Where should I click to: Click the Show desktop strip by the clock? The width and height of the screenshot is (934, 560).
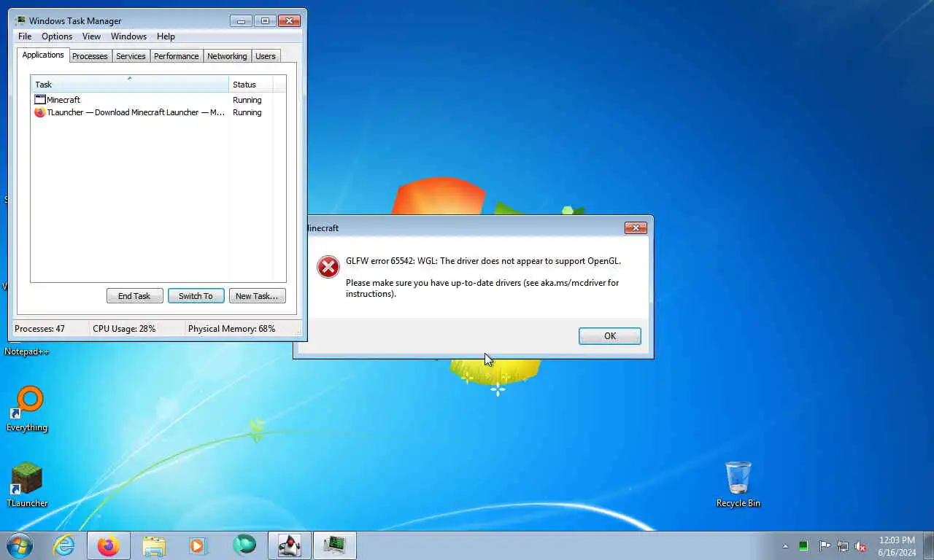pyautogui.click(x=928, y=546)
